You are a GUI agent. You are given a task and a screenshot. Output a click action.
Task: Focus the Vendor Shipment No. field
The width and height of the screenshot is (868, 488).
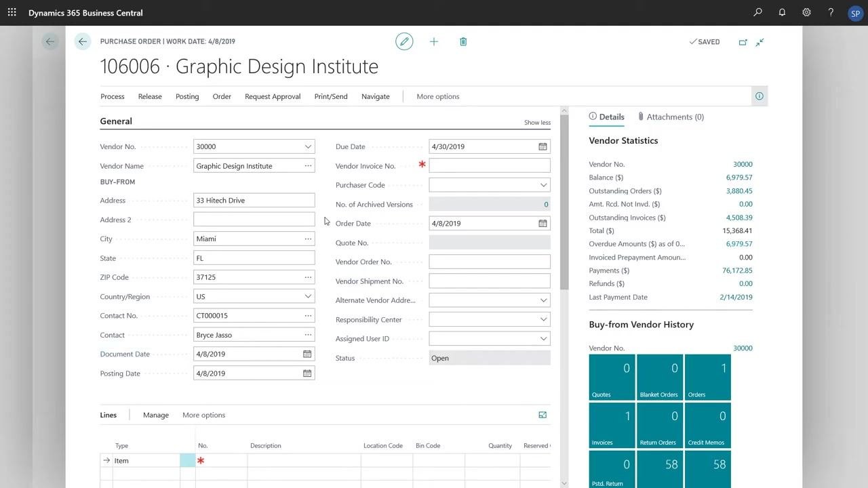(490, 281)
